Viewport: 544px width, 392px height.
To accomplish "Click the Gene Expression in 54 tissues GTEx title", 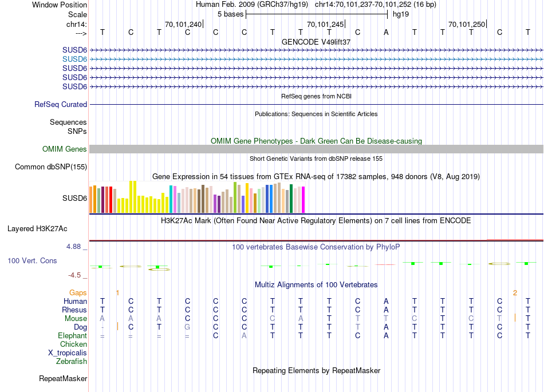I will tap(316, 176).
